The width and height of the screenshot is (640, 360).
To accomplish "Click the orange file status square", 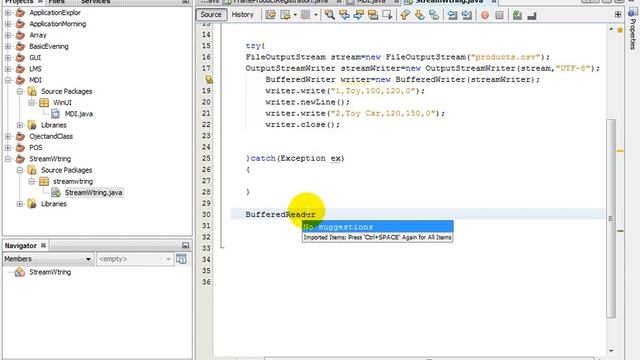I will (620, 30).
